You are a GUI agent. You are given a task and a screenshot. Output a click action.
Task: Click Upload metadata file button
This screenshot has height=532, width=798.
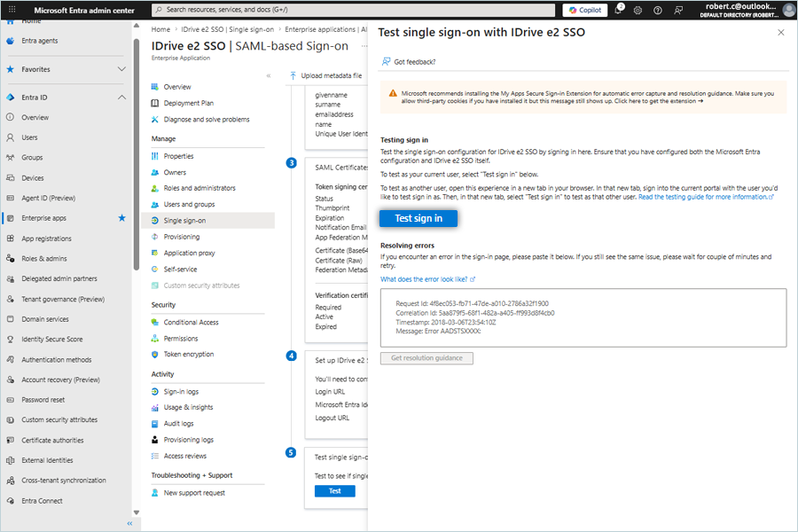pos(326,76)
